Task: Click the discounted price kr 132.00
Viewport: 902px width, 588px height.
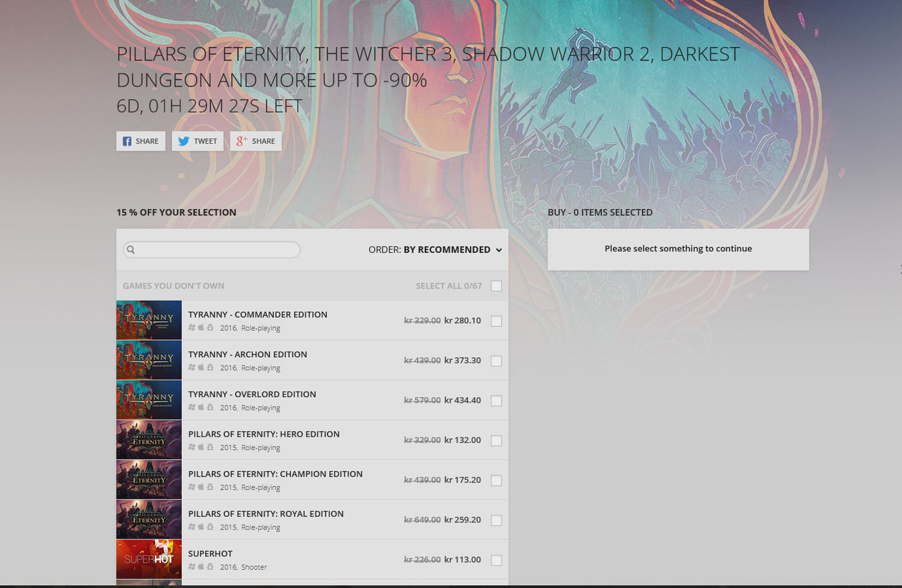Action: click(462, 440)
